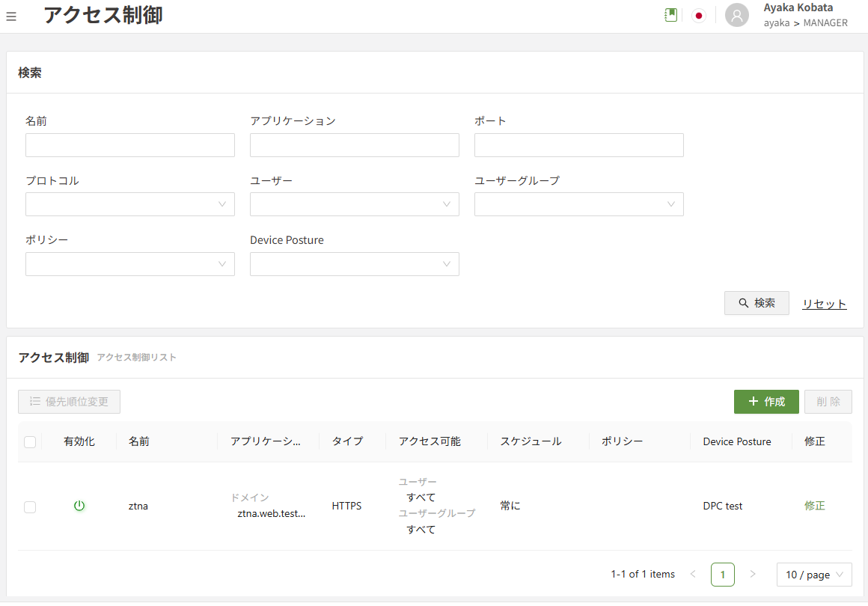Click the 名前 column header
The image size is (868, 606).
coord(139,441)
